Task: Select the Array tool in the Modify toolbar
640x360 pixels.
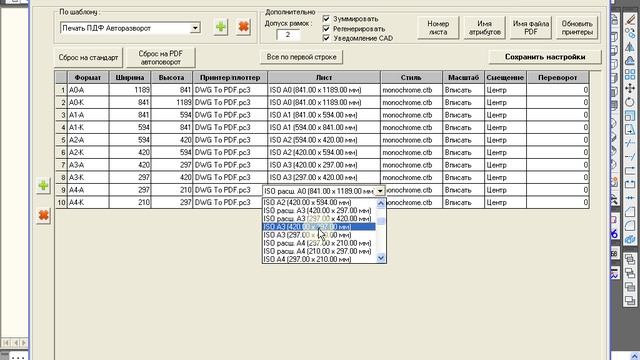Action: [630, 74]
